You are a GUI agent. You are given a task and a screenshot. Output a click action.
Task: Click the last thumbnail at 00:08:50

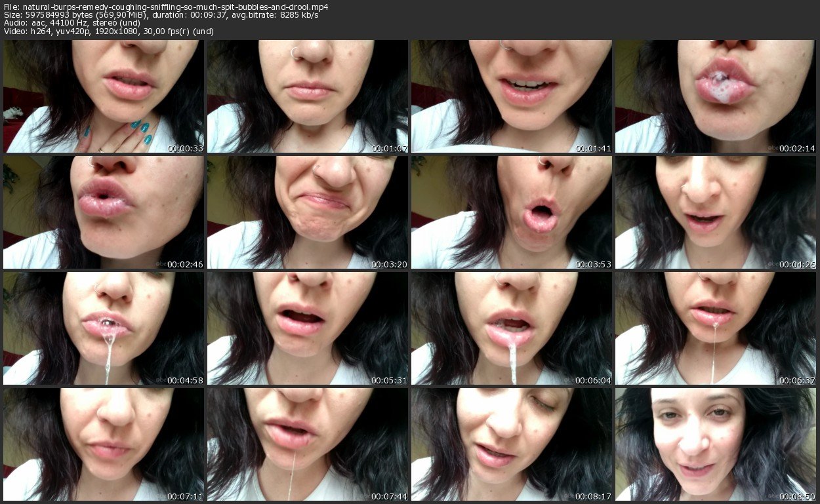716,444
